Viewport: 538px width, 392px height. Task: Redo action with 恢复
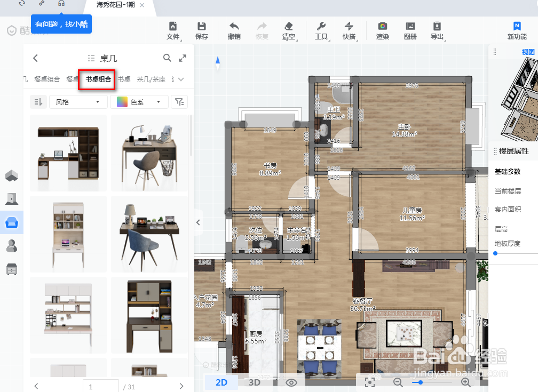coord(262,31)
